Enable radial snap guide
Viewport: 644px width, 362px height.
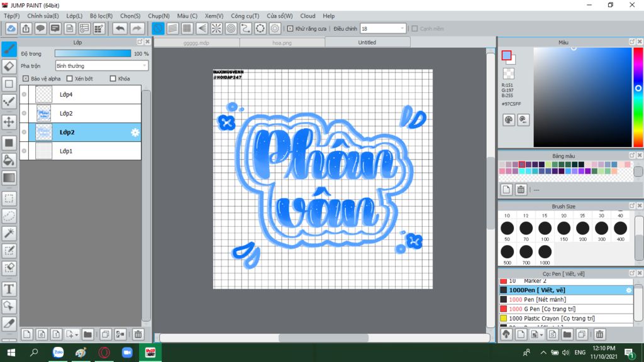point(216,28)
